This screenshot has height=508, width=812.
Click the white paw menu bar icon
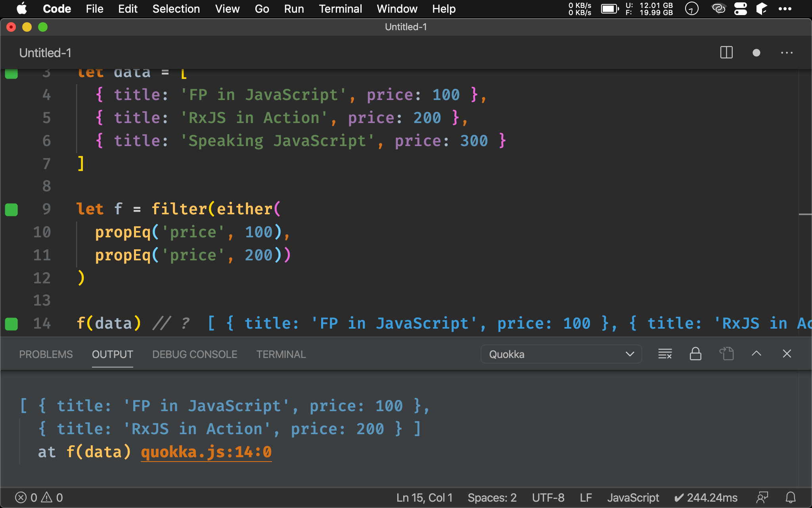tap(762, 9)
